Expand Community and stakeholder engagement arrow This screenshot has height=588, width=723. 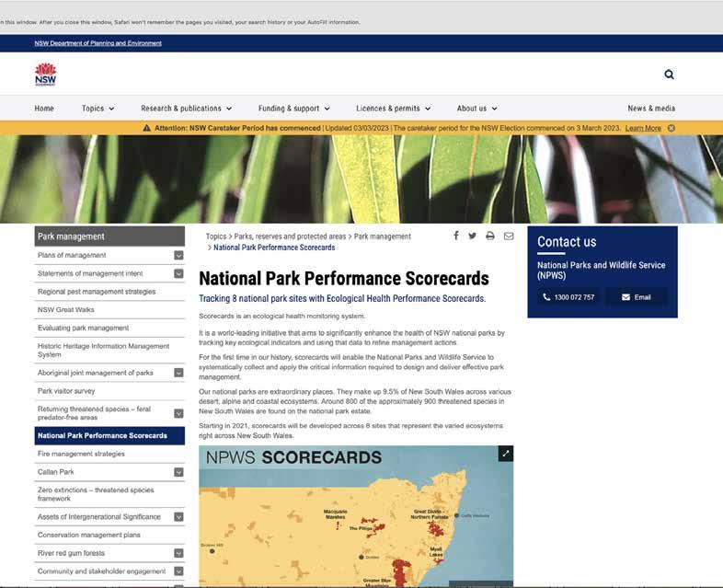178,571
